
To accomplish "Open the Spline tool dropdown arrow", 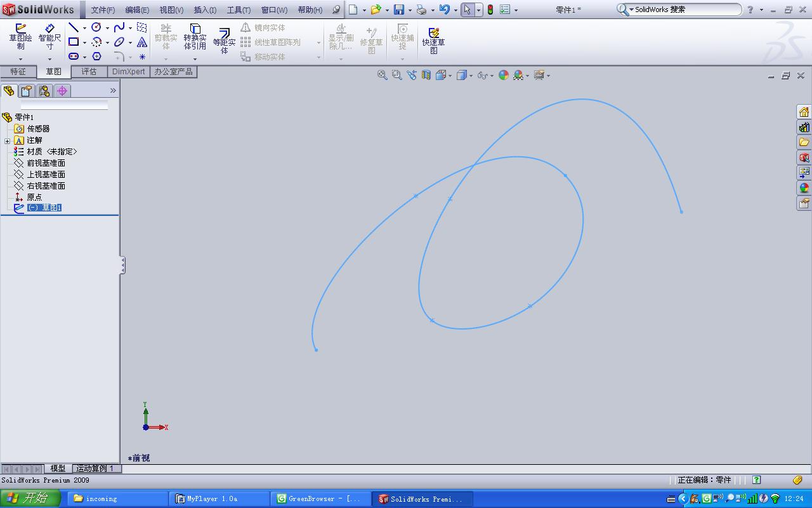I will (130, 28).
